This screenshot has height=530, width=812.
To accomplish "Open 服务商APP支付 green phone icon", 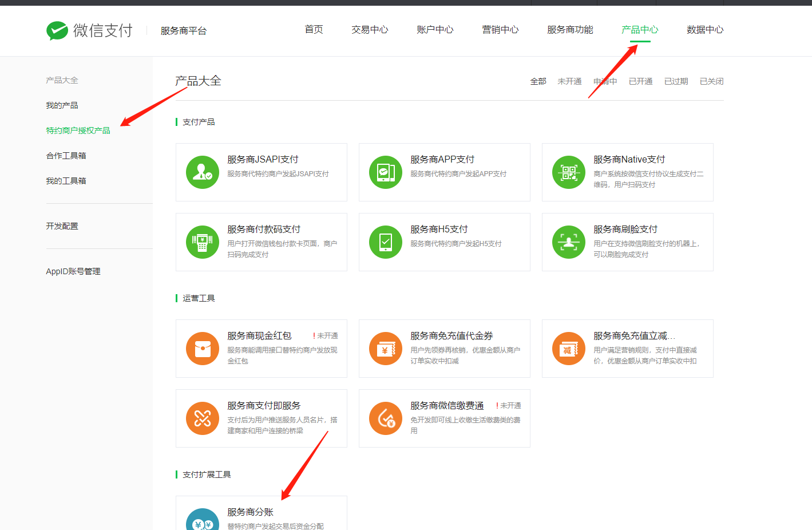I will [386, 172].
